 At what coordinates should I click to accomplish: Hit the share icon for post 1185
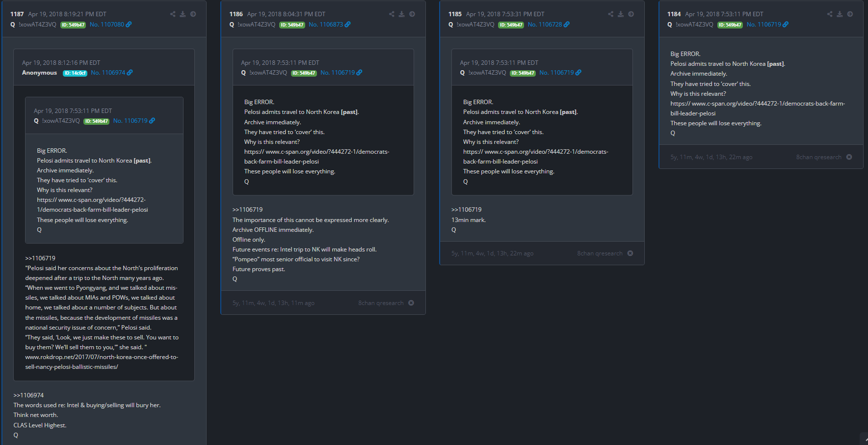pyautogui.click(x=610, y=14)
